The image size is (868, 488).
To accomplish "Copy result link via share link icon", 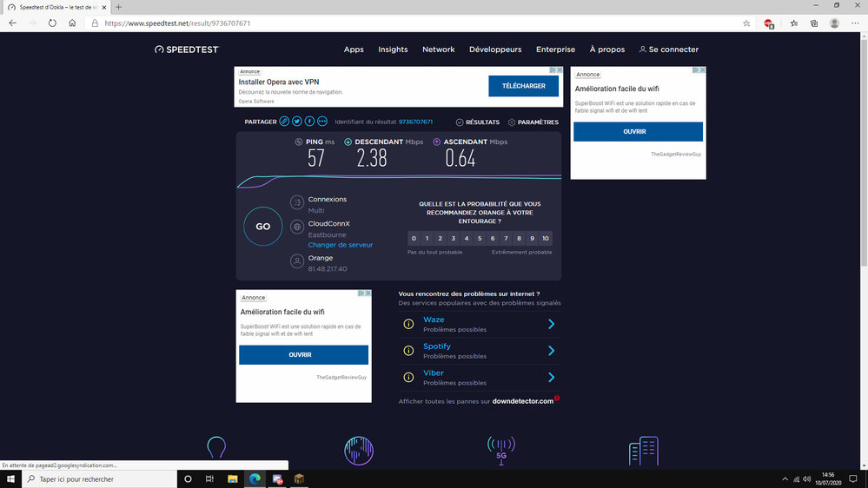I will point(284,122).
